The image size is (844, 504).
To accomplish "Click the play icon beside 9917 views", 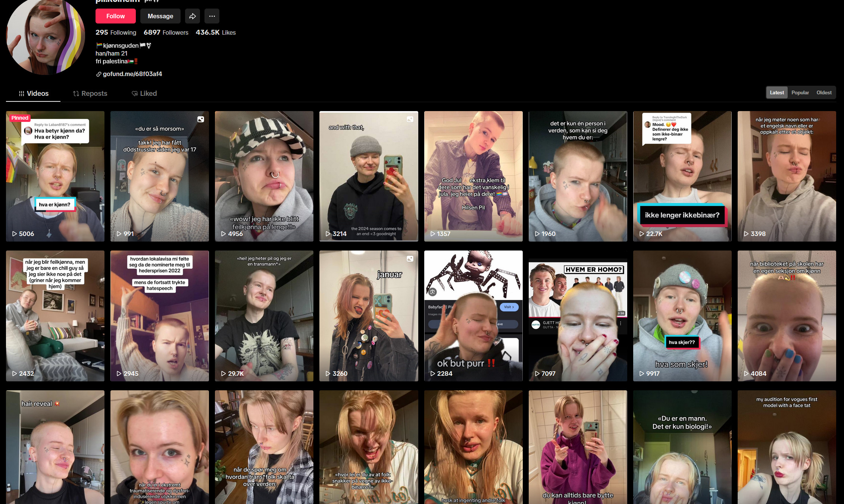I will 642,373.
